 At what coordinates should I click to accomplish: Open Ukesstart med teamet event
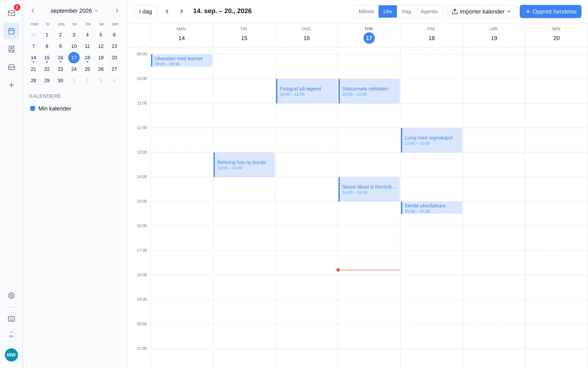(182, 60)
